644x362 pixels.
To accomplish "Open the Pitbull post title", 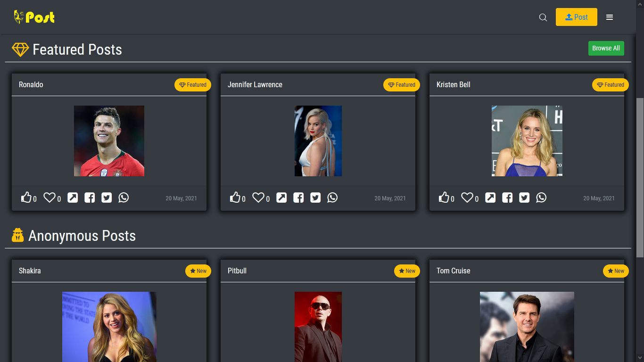I will 237,271.
